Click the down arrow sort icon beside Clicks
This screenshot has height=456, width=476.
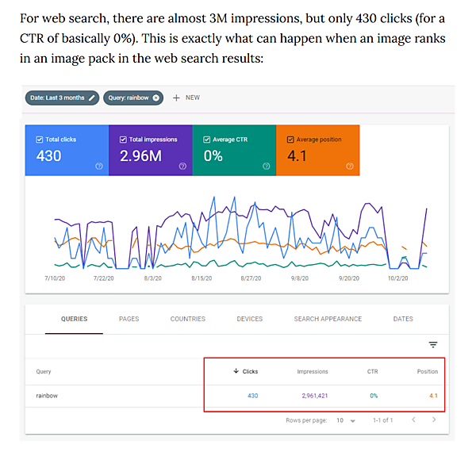235,371
